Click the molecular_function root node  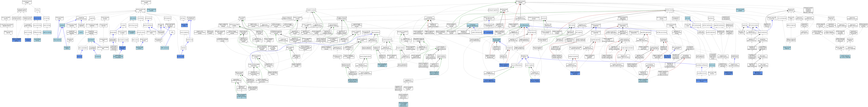tap(27, 2)
